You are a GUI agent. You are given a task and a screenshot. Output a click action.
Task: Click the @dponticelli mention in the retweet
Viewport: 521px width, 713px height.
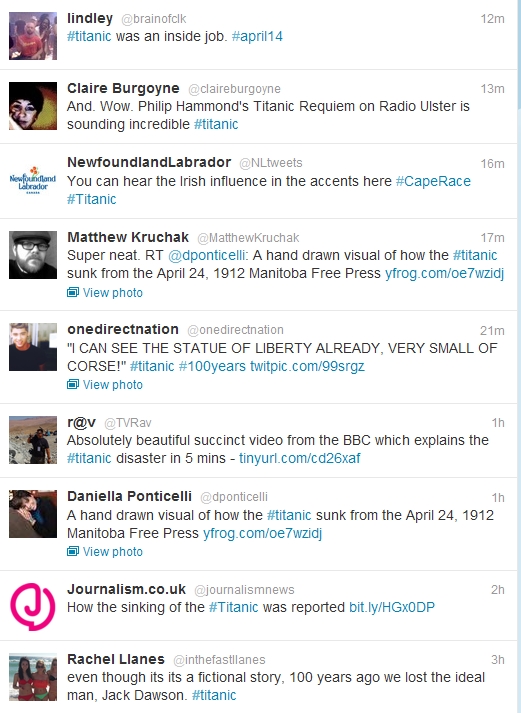click(206, 255)
